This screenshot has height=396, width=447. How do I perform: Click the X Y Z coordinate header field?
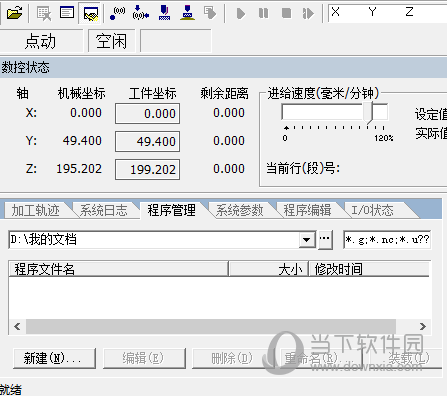click(x=387, y=13)
